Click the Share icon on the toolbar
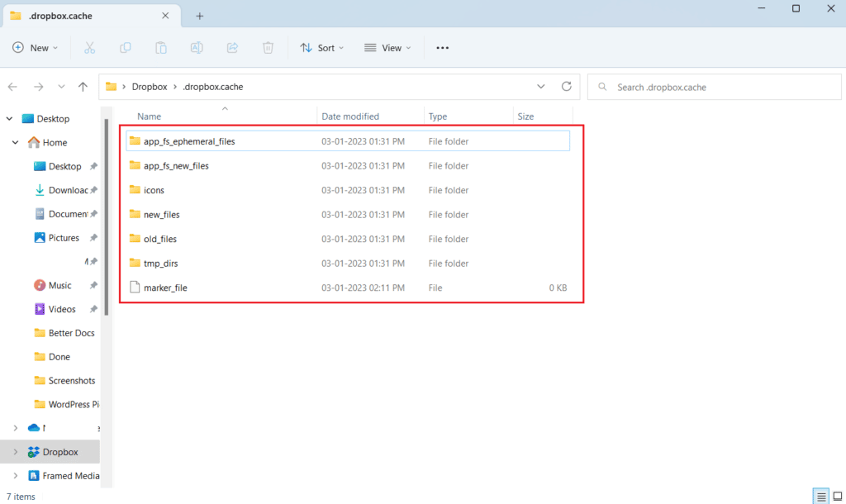The height and width of the screenshot is (504, 846). (x=232, y=47)
